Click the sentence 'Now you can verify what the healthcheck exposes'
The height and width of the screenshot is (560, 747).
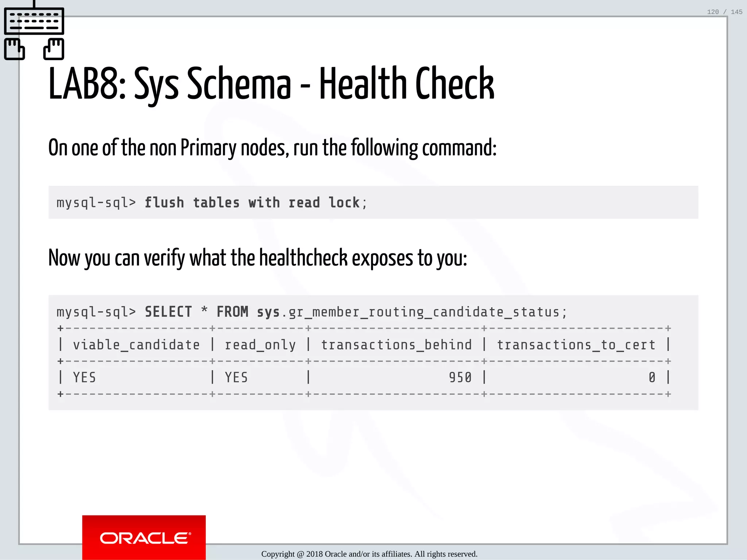click(x=258, y=258)
